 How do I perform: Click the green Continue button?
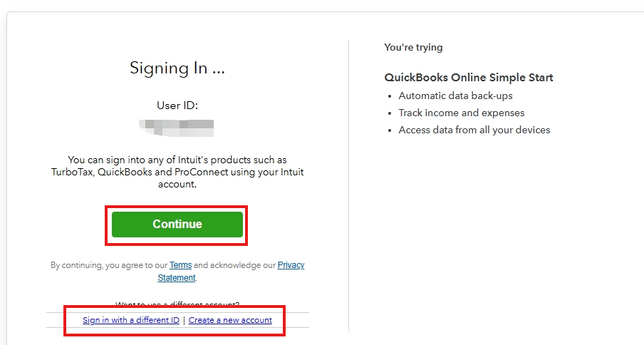tap(177, 224)
